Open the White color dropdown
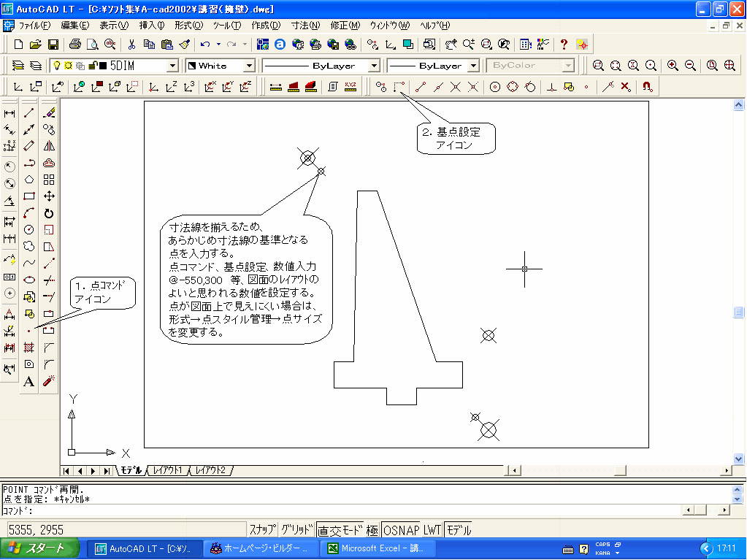 coord(249,66)
